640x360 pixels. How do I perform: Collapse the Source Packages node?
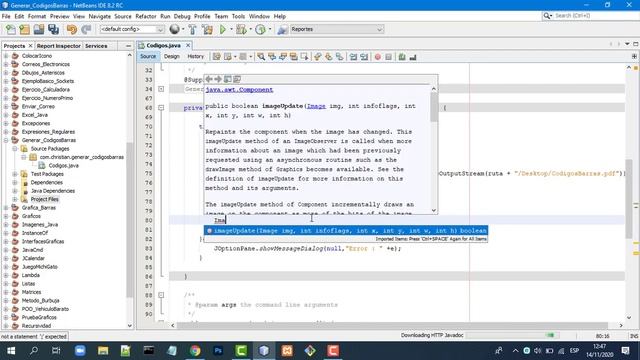tap(14, 149)
